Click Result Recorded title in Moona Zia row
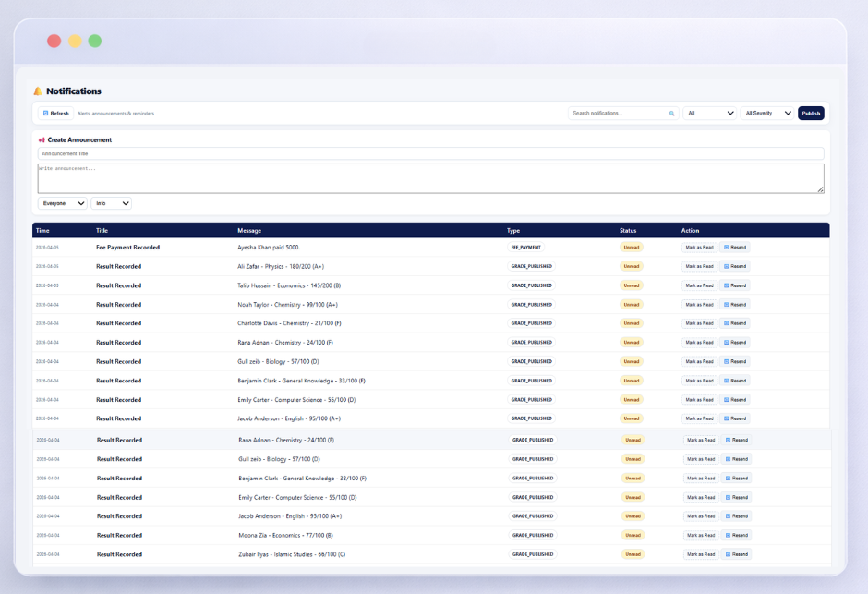Image resolution: width=868 pixels, height=594 pixels. (119, 535)
